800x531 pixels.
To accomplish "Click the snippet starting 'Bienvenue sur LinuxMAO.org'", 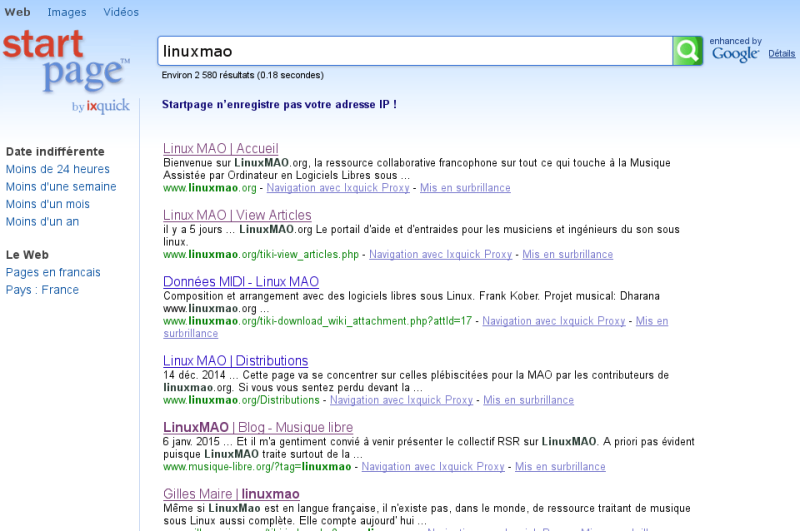I will click(x=417, y=169).
